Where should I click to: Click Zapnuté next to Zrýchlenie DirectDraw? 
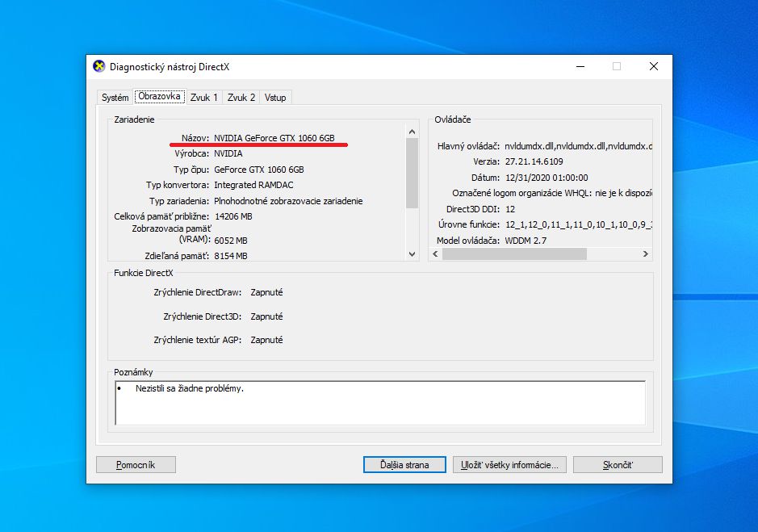coord(267,292)
